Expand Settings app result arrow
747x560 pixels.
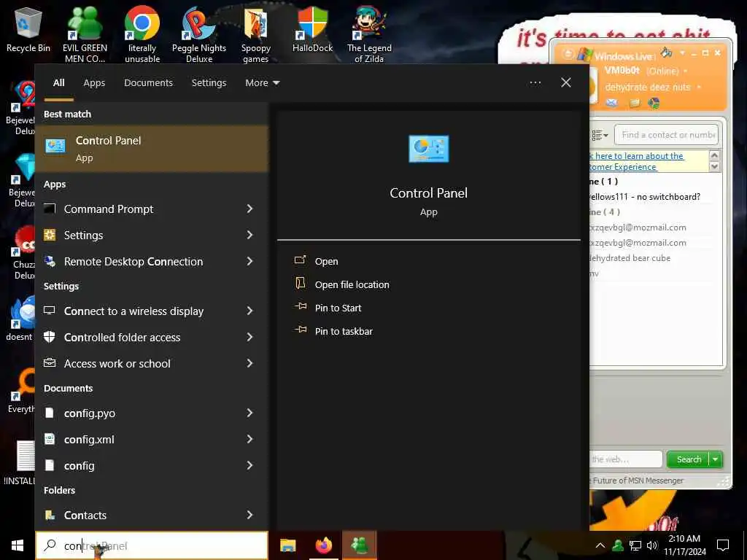click(249, 235)
